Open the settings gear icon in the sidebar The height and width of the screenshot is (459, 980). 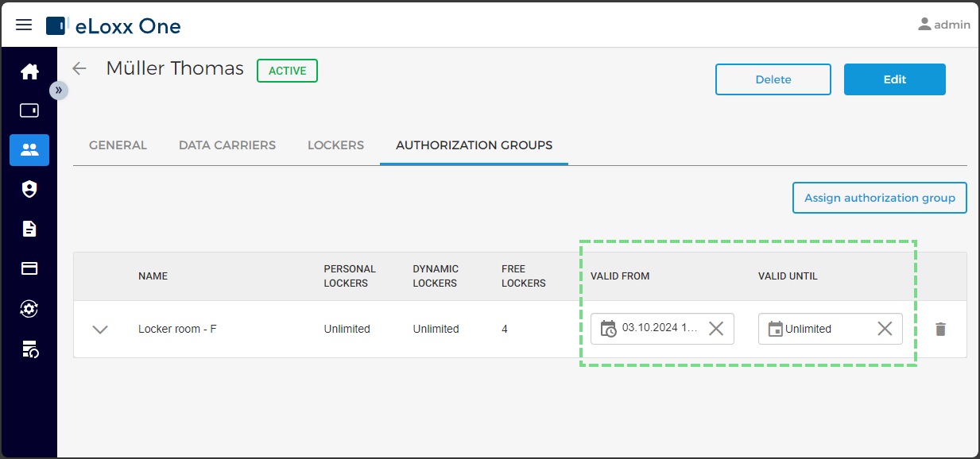tap(29, 308)
